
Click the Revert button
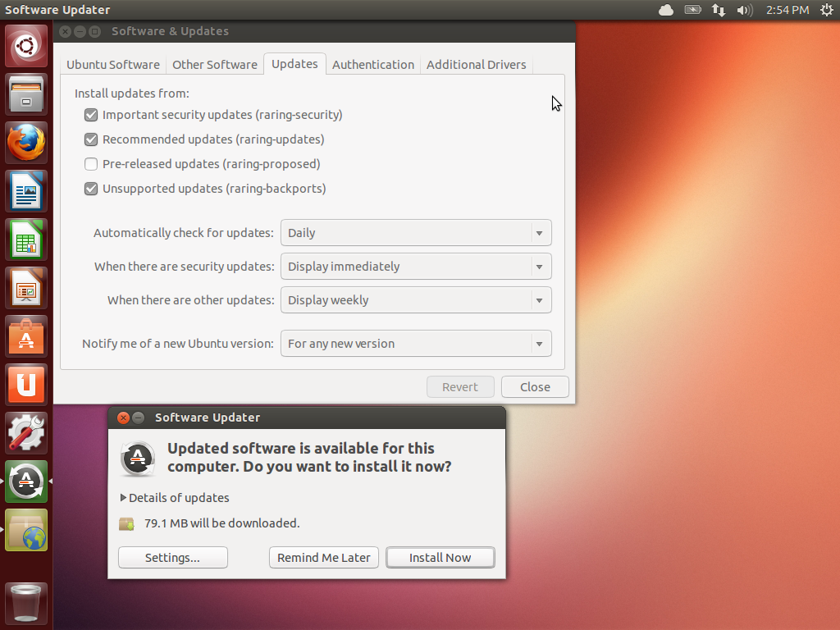coord(460,387)
